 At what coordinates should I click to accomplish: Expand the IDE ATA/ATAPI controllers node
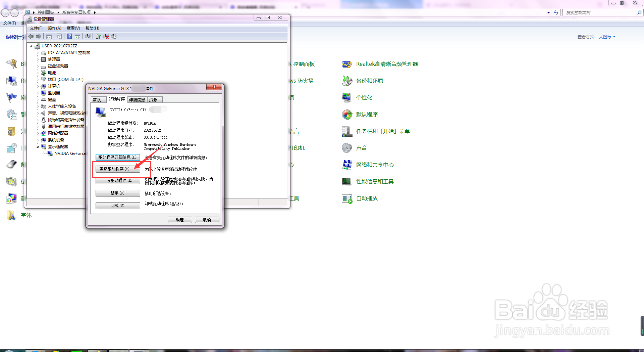[38, 53]
